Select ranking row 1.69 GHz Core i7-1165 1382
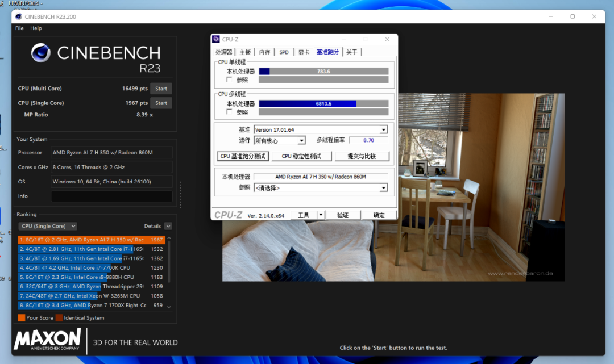 point(92,258)
